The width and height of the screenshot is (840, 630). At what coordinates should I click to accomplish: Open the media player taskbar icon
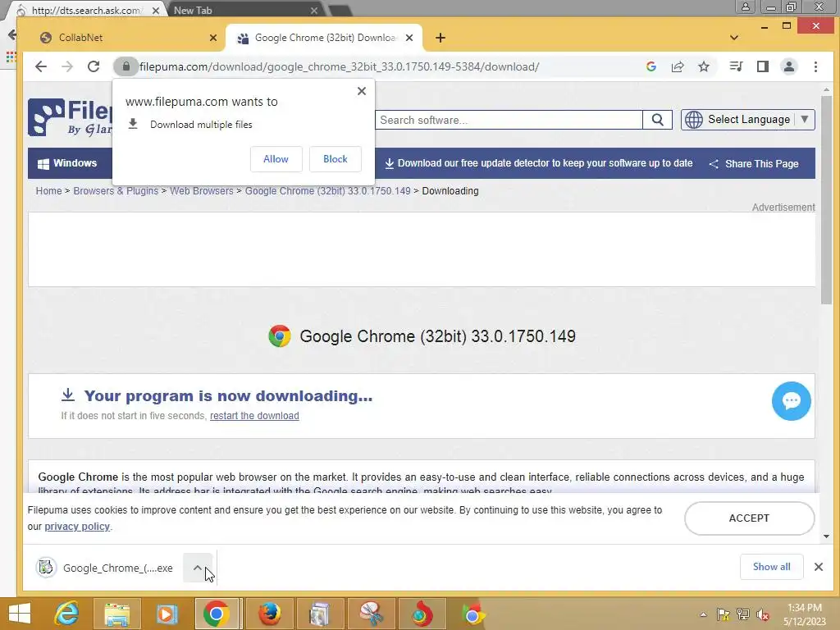[167, 614]
